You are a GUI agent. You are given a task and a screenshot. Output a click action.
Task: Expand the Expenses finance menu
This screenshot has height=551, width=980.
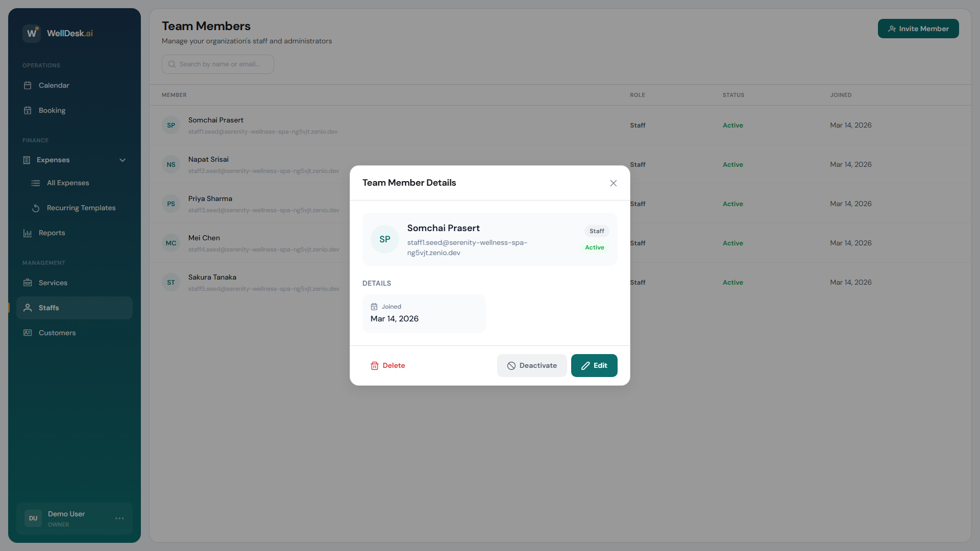[54, 160]
